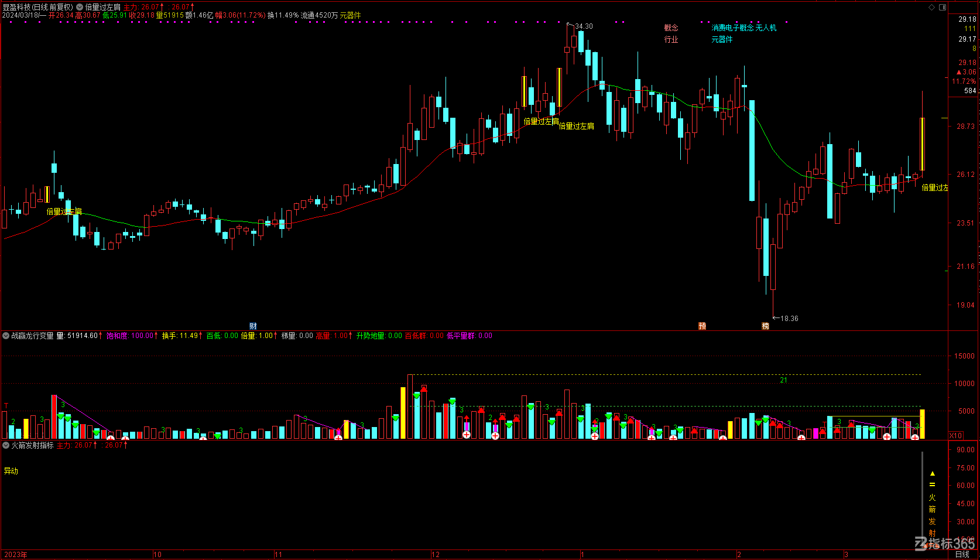Click the green 21 label in volume panel
This screenshot has width=980, height=560.
783,380
